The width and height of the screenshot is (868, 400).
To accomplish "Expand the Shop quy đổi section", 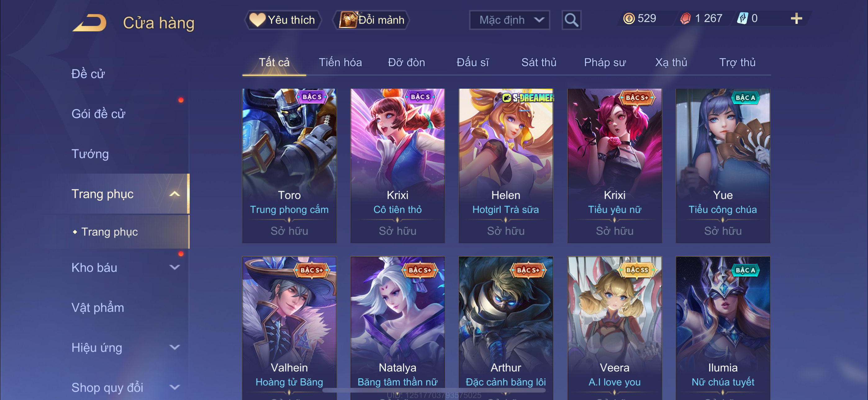I will (174, 388).
